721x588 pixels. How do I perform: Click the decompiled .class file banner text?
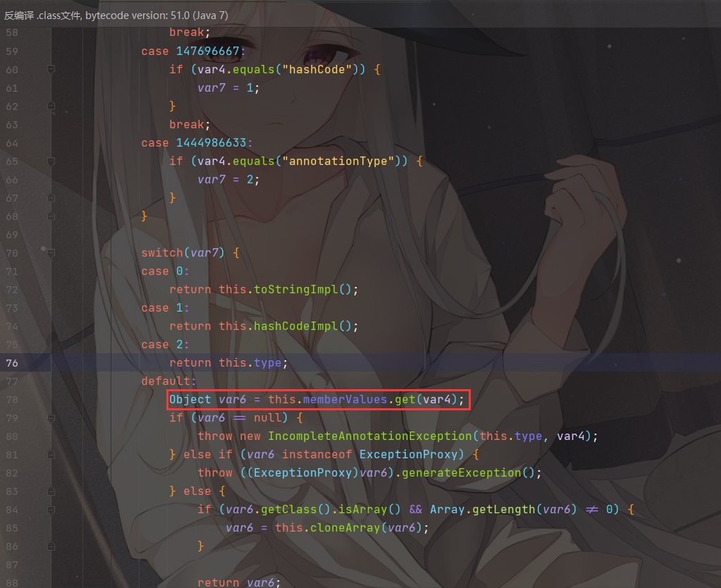[x=116, y=16]
